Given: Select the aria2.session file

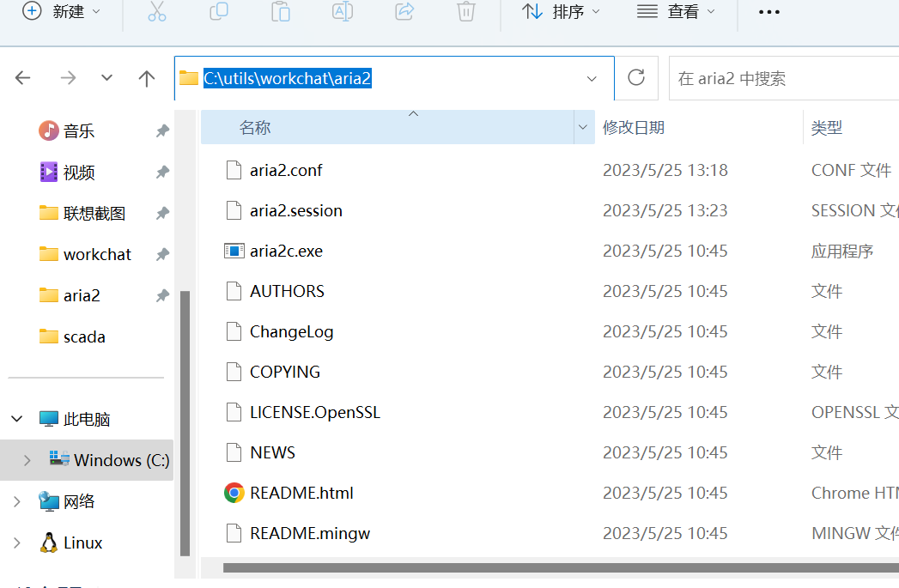Looking at the screenshot, I should point(296,210).
